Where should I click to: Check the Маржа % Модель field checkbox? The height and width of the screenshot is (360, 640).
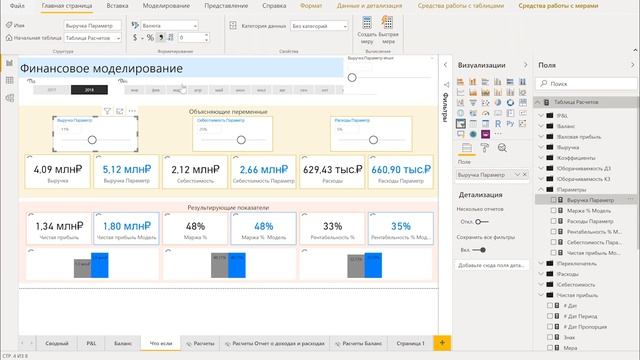click(x=553, y=211)
